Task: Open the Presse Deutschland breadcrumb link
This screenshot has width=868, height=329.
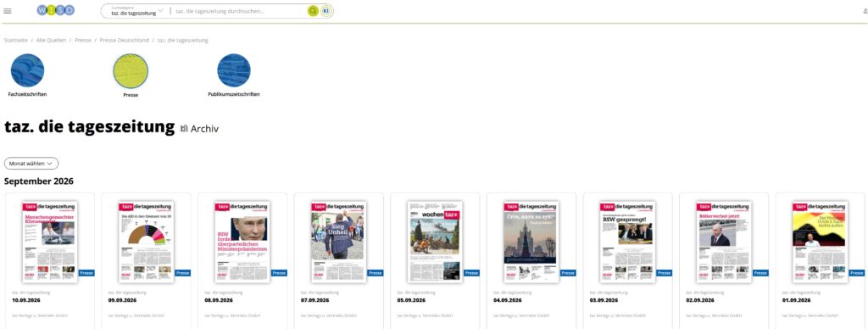Action: click(x=124, y=41)
